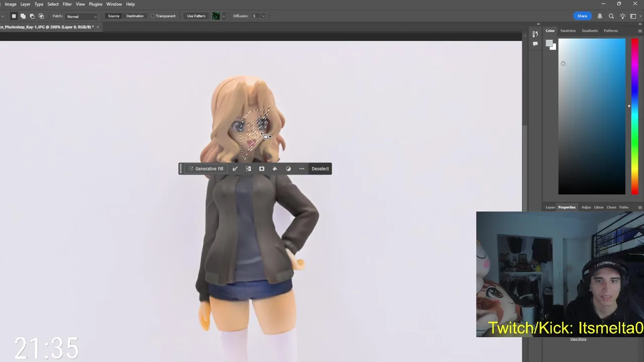Click the hue slider strip
The width and height of the screenshot is (644, 362).
point(635,116)
